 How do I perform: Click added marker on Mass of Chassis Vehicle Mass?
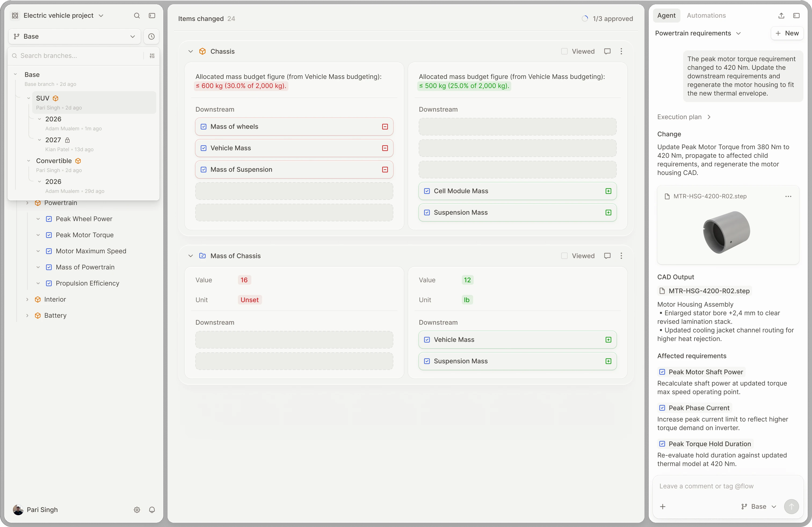click(x=608, y=340)
